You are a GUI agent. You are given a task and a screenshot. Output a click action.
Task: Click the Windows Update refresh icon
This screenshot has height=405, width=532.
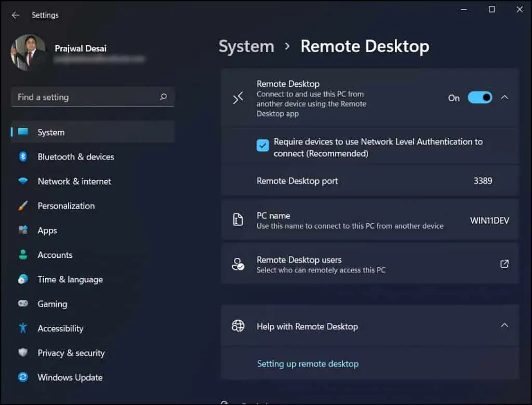(x=23, y=377)
